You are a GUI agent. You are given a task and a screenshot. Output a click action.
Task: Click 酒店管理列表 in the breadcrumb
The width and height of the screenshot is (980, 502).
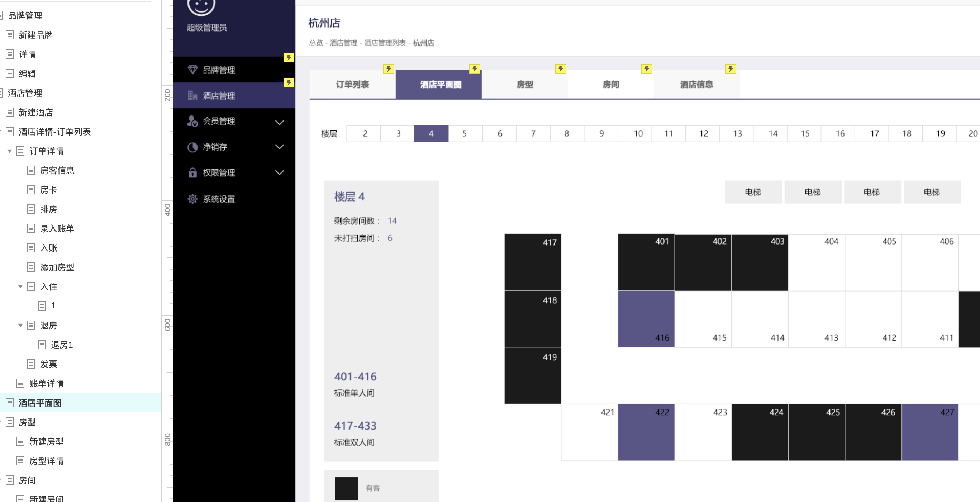pyautogui.click(x=385, y=43)
